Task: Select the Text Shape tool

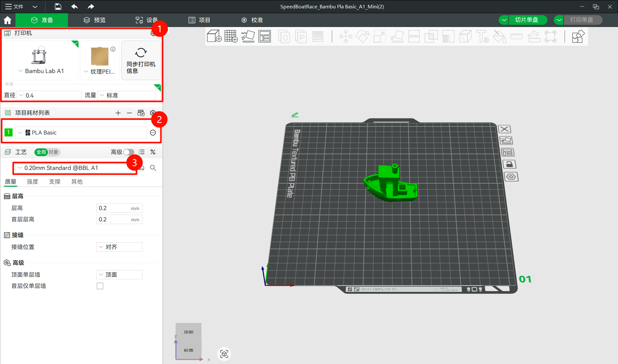Action: (x=482, y=36)
